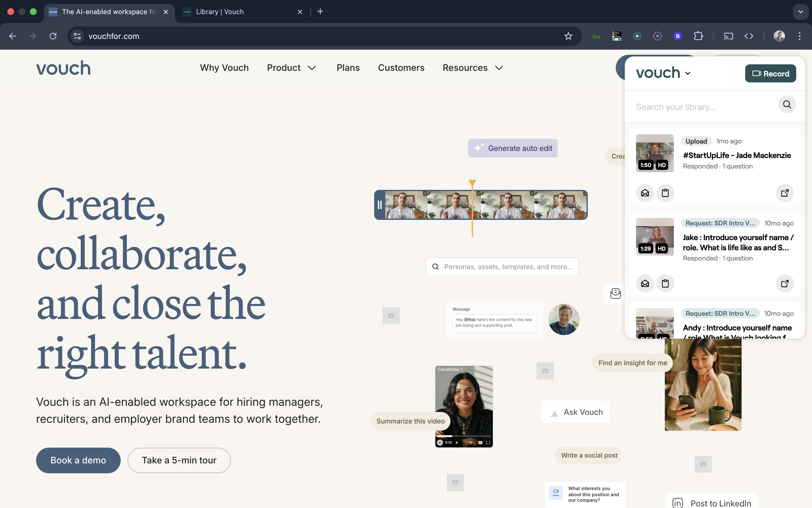Toggle fullscreen on Candidate 1 video
Screen dimensions: 812x508
click(x=488, y=443)
